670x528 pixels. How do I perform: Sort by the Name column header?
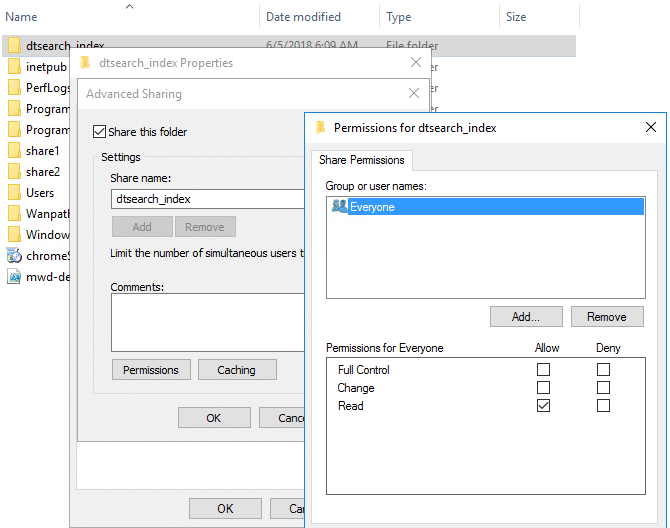pyautogui.click(x=22, y=17)
